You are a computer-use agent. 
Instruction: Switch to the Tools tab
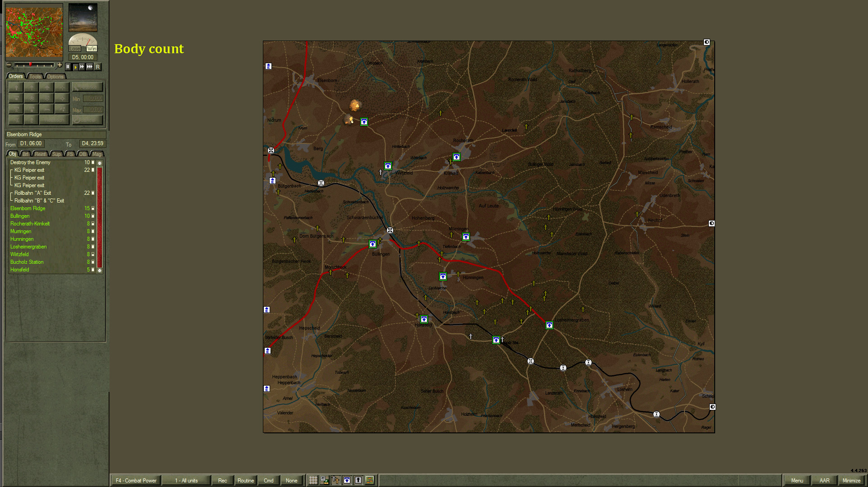click(x=35, y=77)
